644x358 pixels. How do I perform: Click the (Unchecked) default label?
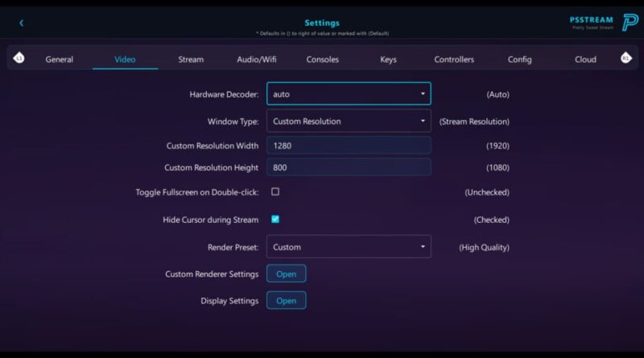(487, 192)
